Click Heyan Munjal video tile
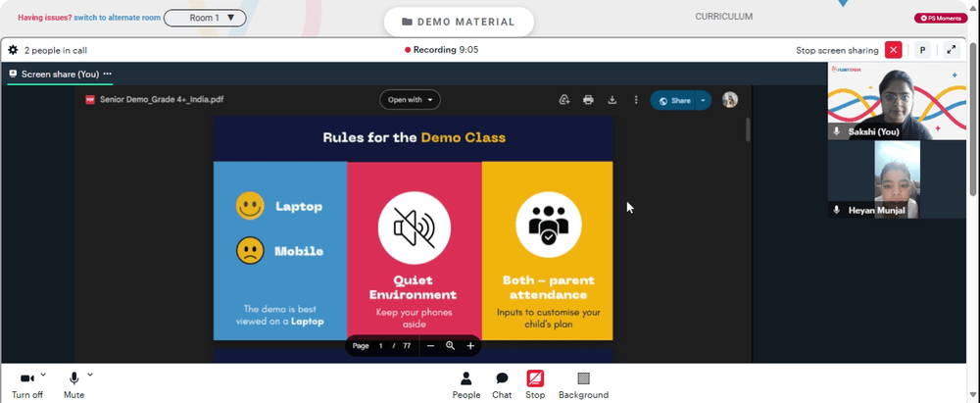The height and width of the screenshot is (403, 980). [897, 179]
